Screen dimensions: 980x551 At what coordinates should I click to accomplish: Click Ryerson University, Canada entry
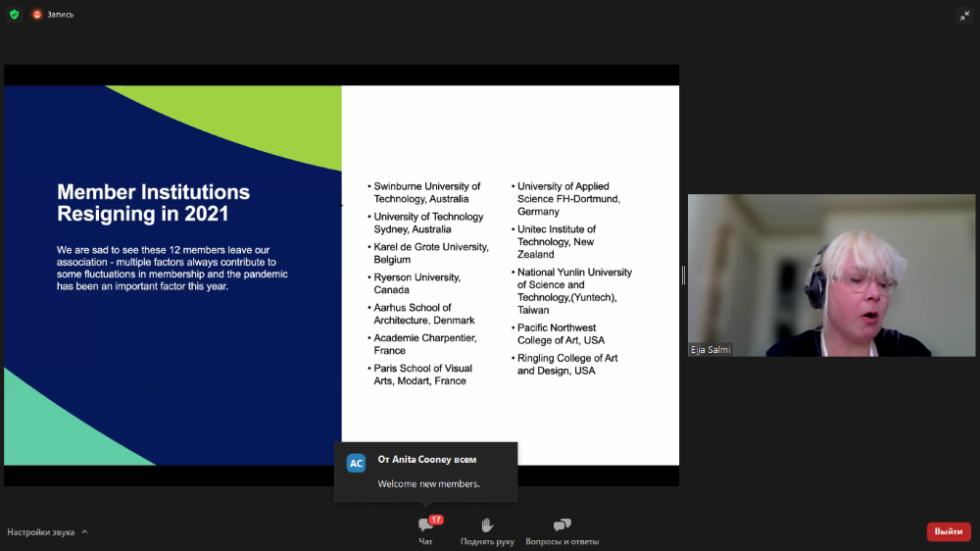pyautogui.click(x=416, y=283)
